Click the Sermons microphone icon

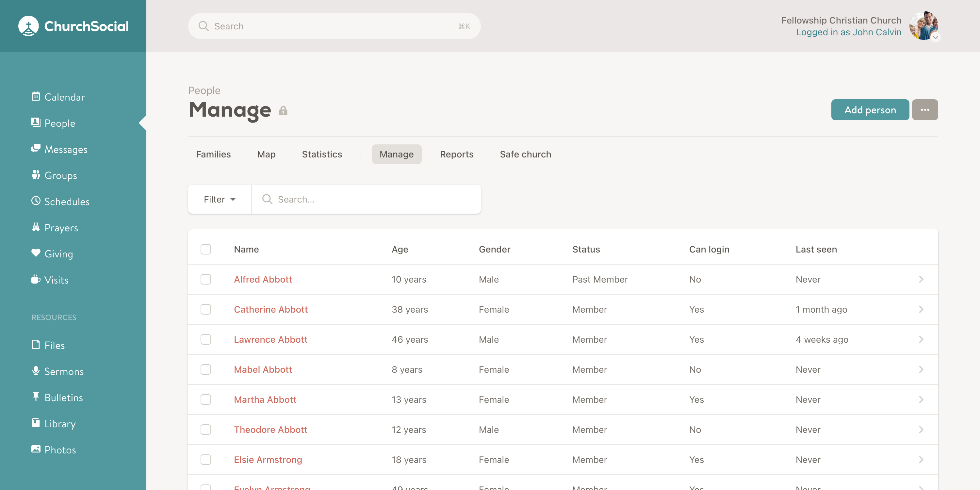click(36, 370)
